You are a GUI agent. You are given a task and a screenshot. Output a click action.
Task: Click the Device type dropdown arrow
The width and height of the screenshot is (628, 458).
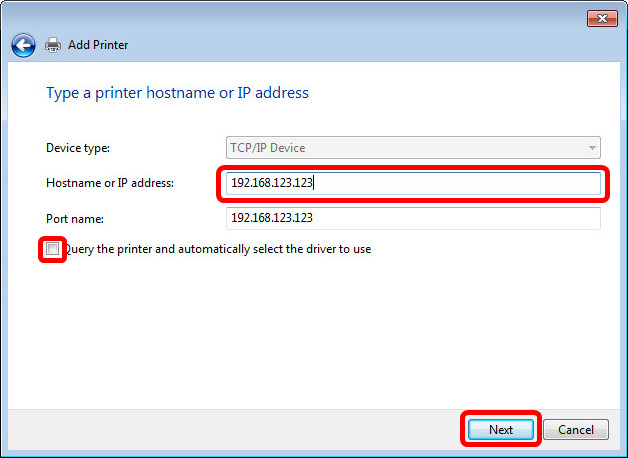591,148
